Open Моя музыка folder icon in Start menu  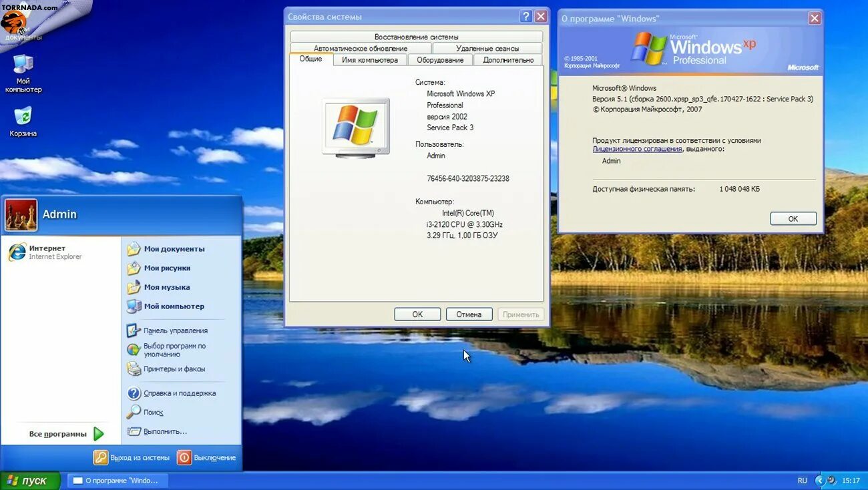pos(134,288)
